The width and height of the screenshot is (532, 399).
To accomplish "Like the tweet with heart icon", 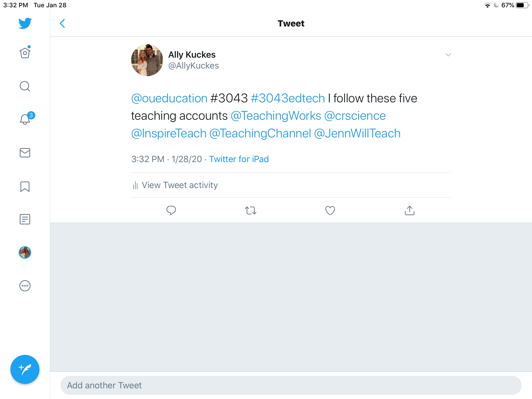I will tap(330, 210).
